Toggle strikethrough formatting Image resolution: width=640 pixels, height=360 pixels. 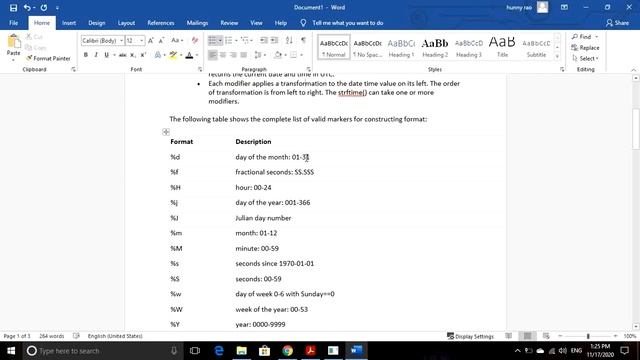click(x=122, y=55)
